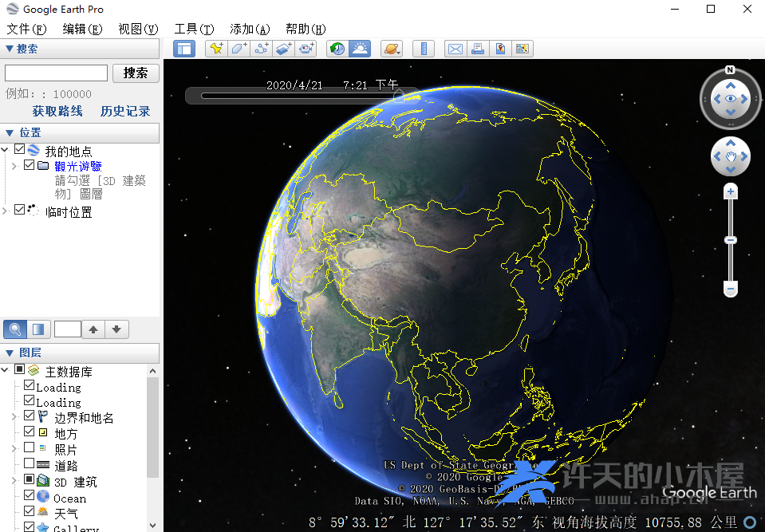The image size is (765, 532).
Task: Enable the 照片 layer checkbox
Action: (30, 447)
